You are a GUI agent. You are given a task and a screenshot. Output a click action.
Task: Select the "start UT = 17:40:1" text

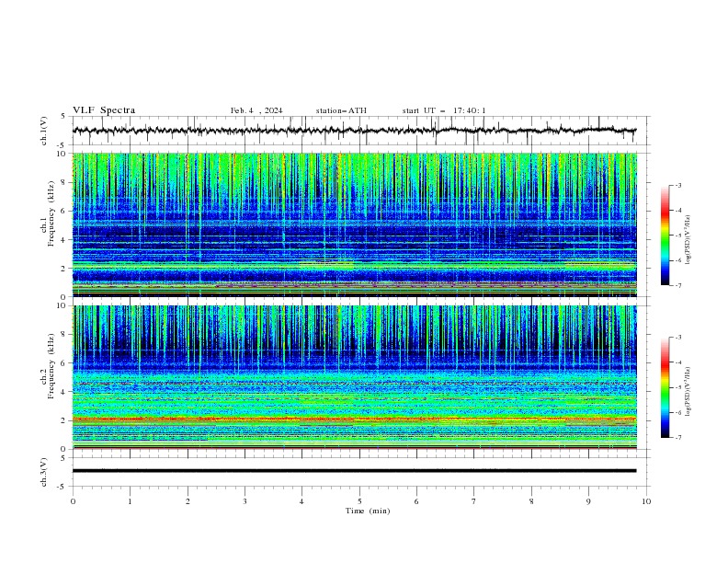coord(444,110)
